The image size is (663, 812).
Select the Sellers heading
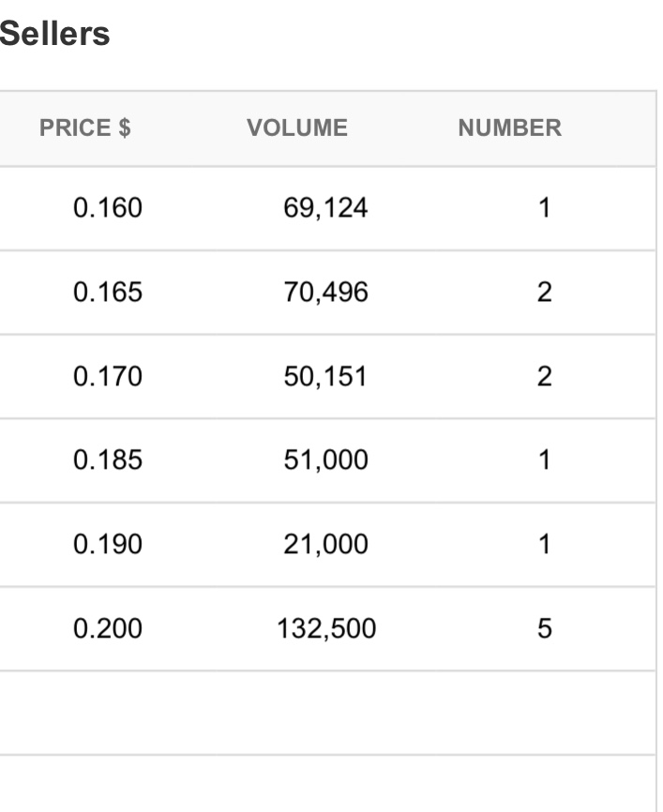point(54,34)
